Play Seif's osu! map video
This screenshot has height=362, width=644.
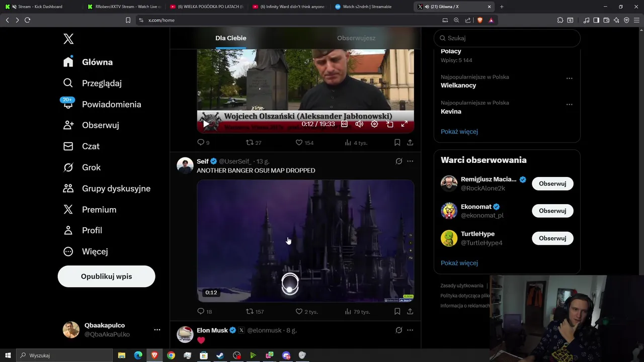pyautogui.click(x=305, y=241)
